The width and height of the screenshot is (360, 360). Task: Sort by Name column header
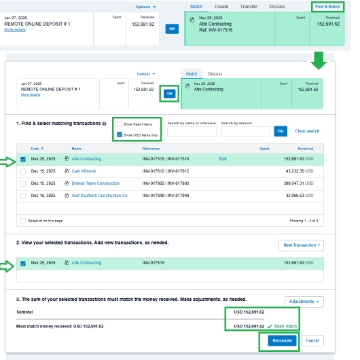[x=76, y=149]
